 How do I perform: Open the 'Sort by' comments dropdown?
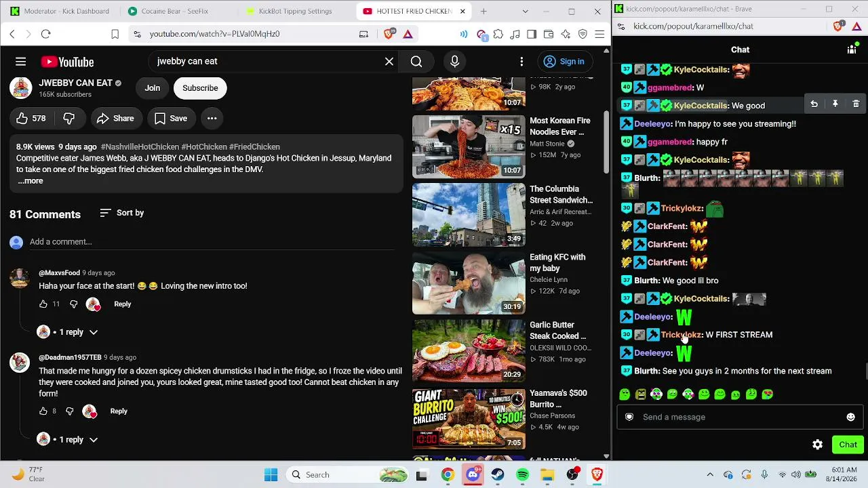(121, 213)
